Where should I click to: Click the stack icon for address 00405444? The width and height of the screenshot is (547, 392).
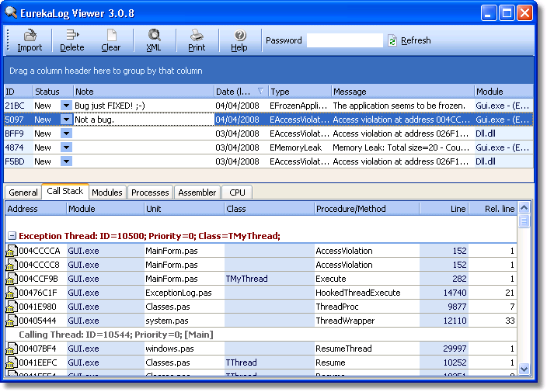pos(12,321)
